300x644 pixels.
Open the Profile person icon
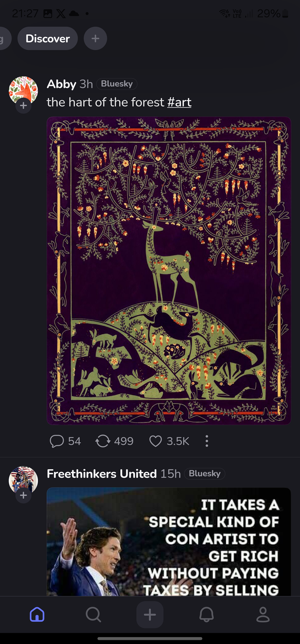pyautogui.click(x=263, y=615)
